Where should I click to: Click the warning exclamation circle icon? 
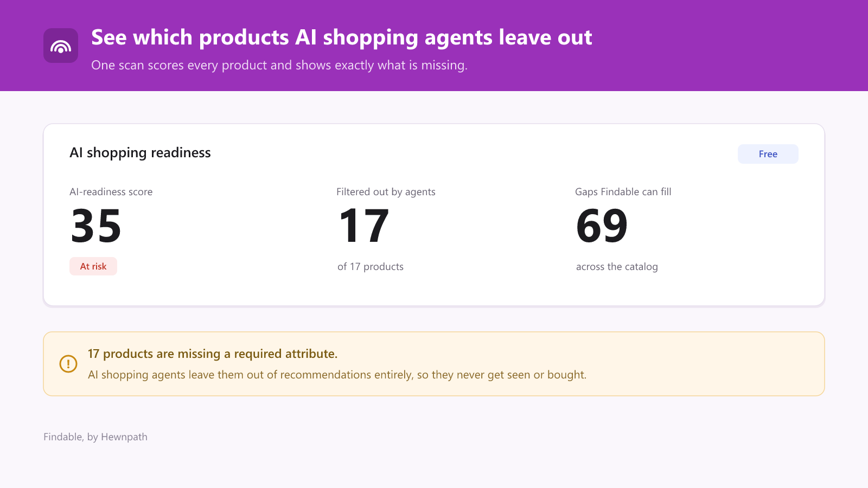pyautogui.click(x=68, y=364)
